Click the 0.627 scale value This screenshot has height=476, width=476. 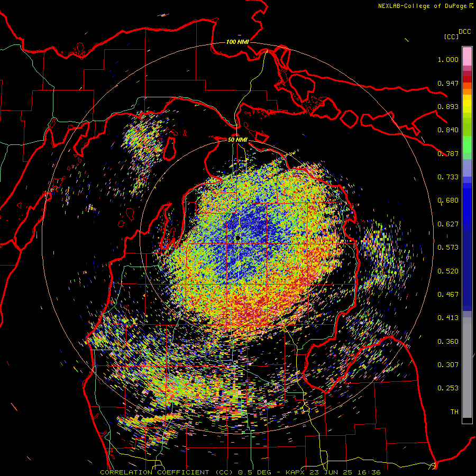tap(448, 224)
